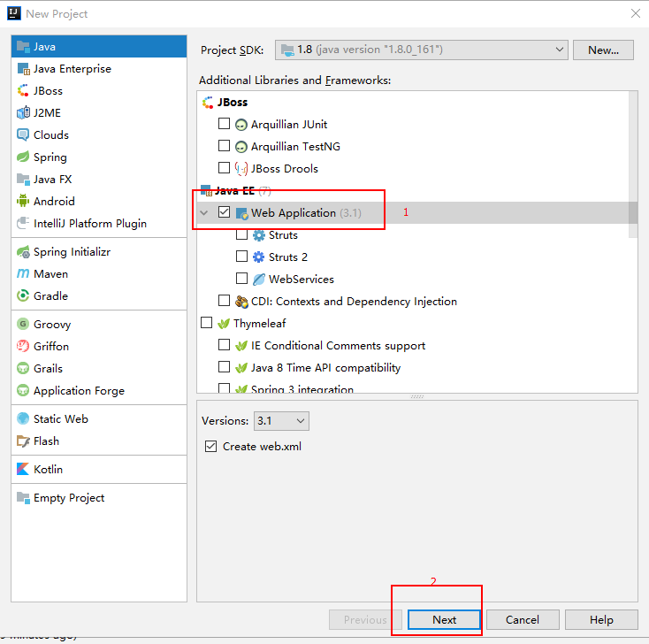Click the 'Project SDK:' label

[x=233, y=50]
